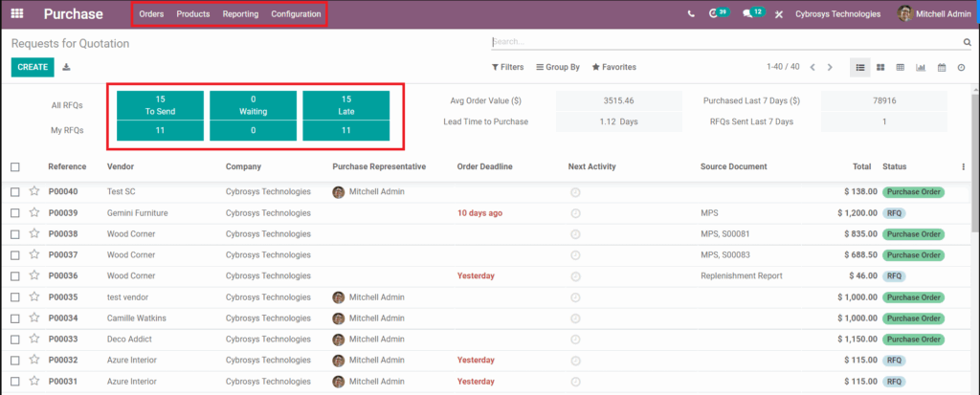Click the Purchase app title
Screen dimensions: 980x395
click(x=73, y=13)
